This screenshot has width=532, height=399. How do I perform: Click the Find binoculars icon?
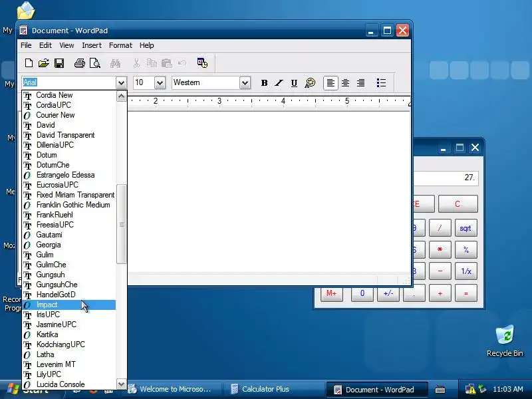pyautogui.click(x=115, y=63)
